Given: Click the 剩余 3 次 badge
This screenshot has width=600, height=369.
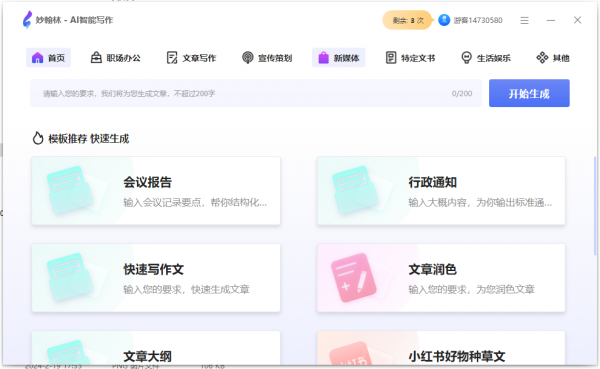Looking at the screenshot, I should [x=408, y=20].
